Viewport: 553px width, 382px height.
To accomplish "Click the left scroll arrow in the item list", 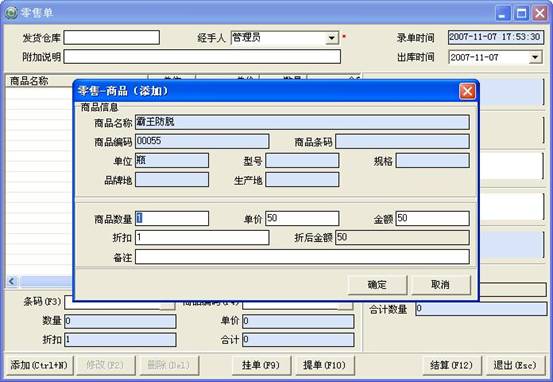I will point(12,281).
